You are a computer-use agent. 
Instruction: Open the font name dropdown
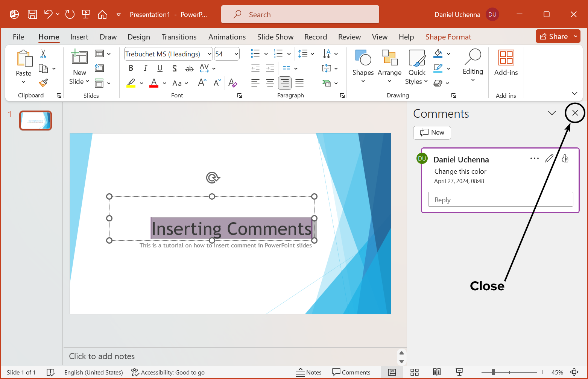pos(210,54)
